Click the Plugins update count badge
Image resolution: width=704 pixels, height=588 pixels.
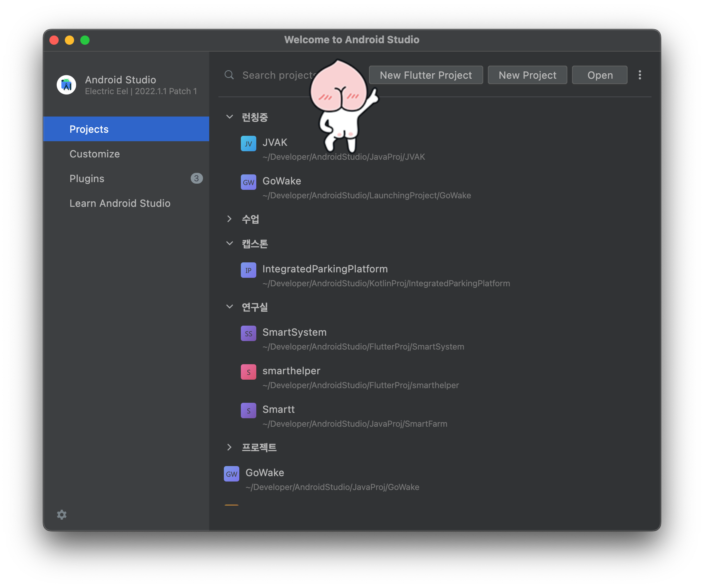pos(196,178)
